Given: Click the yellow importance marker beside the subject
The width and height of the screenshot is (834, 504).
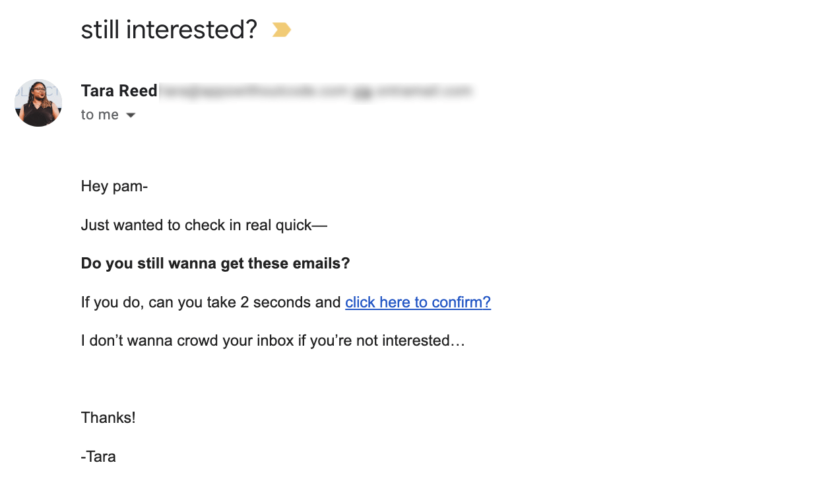Looking at the screenshot, I should (281, 30).
